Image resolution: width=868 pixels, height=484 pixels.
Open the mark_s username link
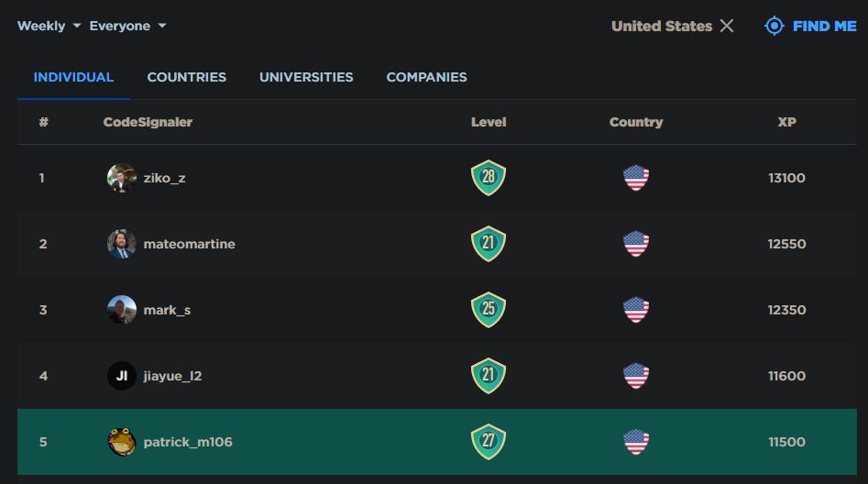coord(167,310)
